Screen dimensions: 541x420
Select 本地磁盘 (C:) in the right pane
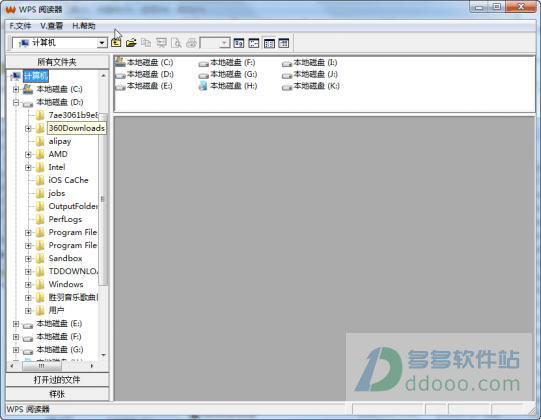pyautogui.click(x=144, y=62)
